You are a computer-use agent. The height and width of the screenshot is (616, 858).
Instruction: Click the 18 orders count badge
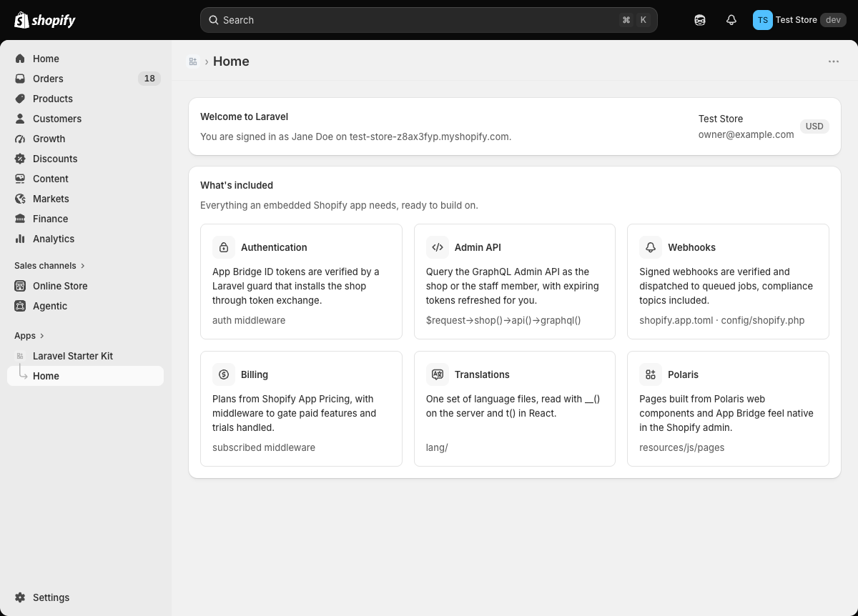tap(149, 79)
